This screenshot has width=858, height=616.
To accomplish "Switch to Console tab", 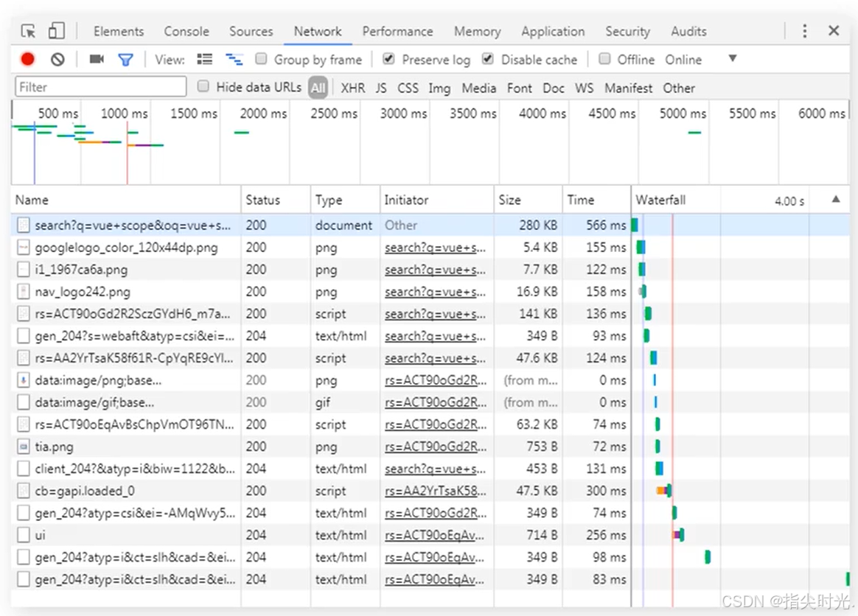I will (186, 32).
